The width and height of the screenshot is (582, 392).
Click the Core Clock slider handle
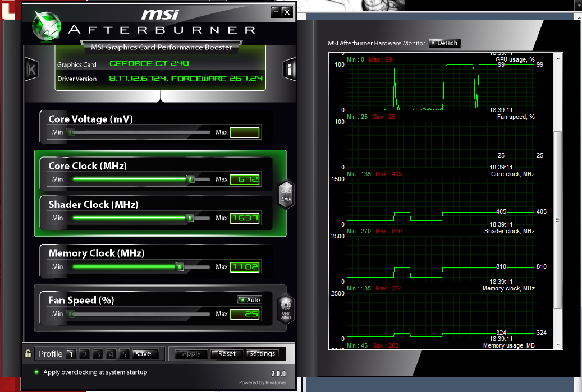pos(190,179)
